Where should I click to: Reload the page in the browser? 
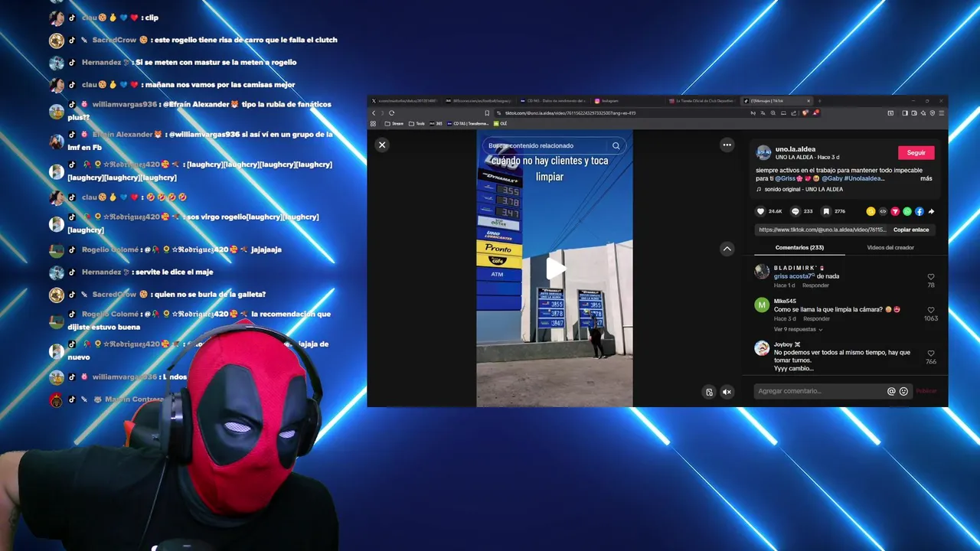point(391,112)
